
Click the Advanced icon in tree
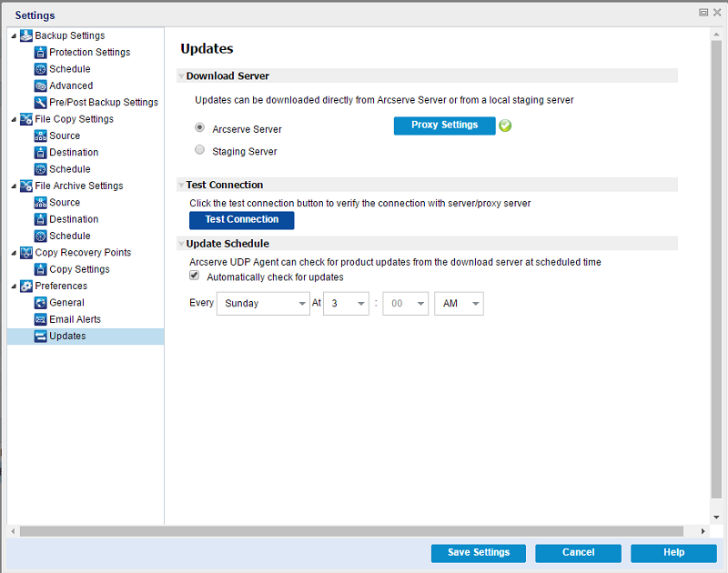click(40, 85)
